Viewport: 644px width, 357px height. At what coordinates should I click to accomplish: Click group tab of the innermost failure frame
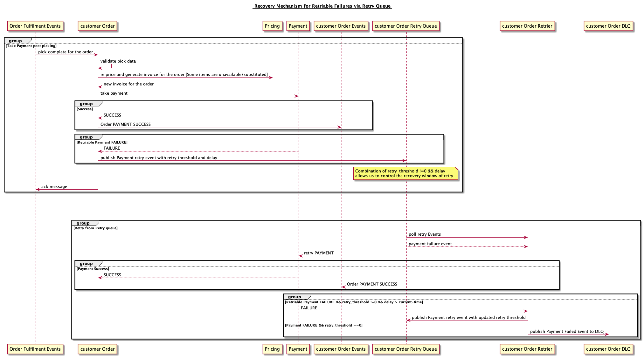click(297, 297)
